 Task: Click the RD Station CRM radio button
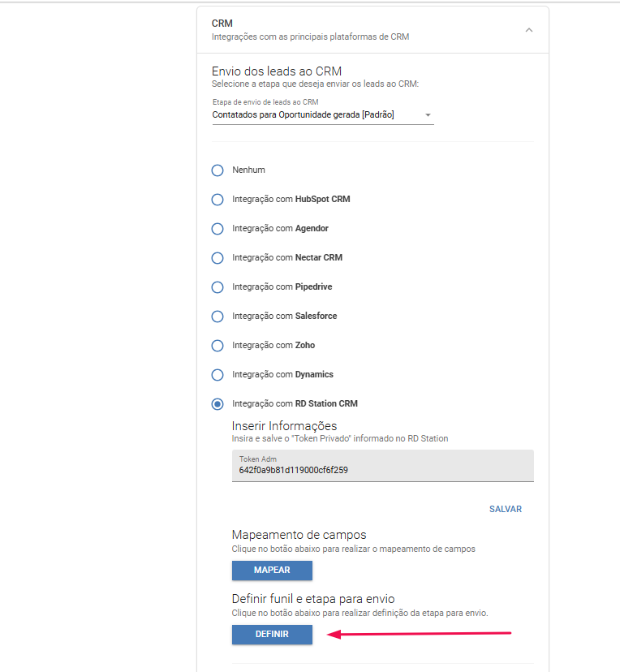[x=217, y=404]
